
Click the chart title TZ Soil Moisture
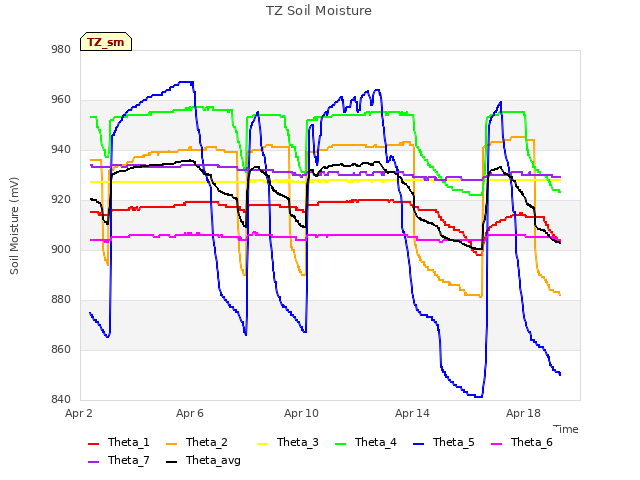319,11
